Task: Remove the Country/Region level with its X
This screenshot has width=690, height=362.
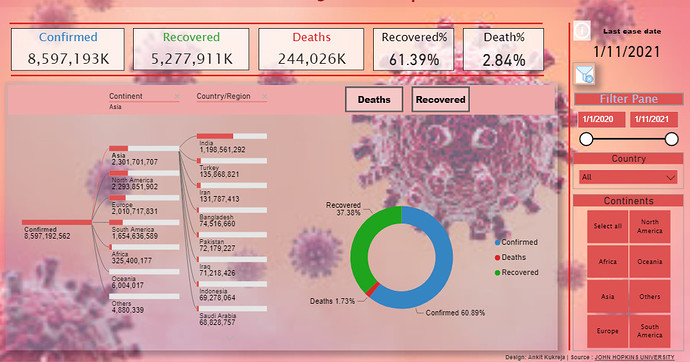Action: (x=264, y=96)
